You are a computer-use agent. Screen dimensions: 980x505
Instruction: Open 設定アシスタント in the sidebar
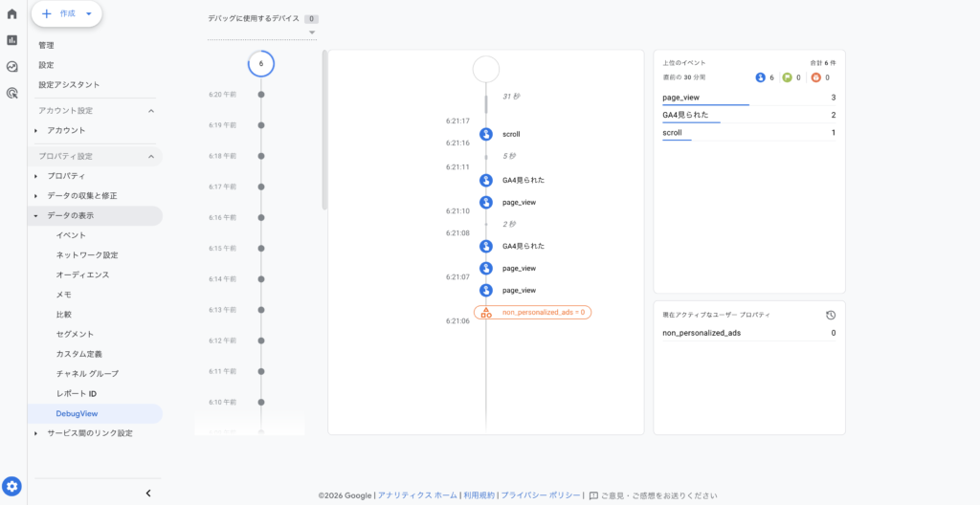pos(69,84)
